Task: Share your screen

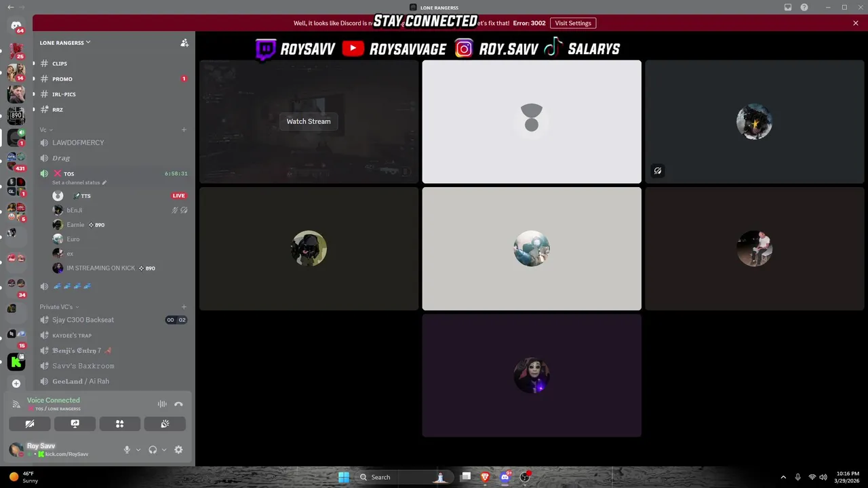Action: coord(75,424)
